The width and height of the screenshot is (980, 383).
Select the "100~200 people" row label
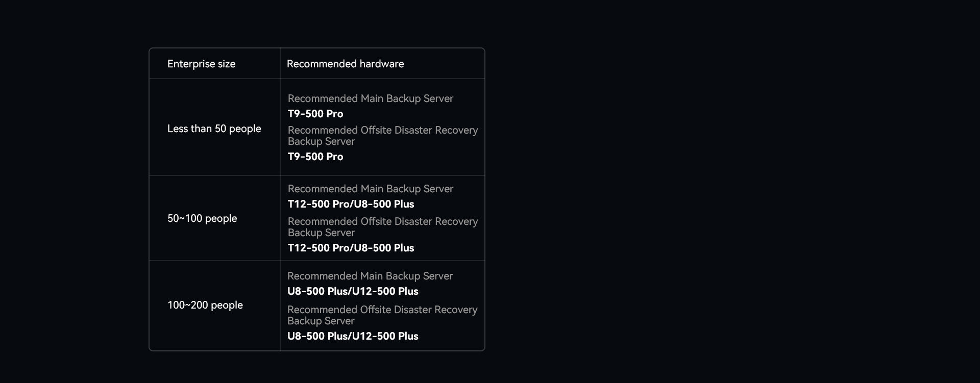[x=205, y=305]
